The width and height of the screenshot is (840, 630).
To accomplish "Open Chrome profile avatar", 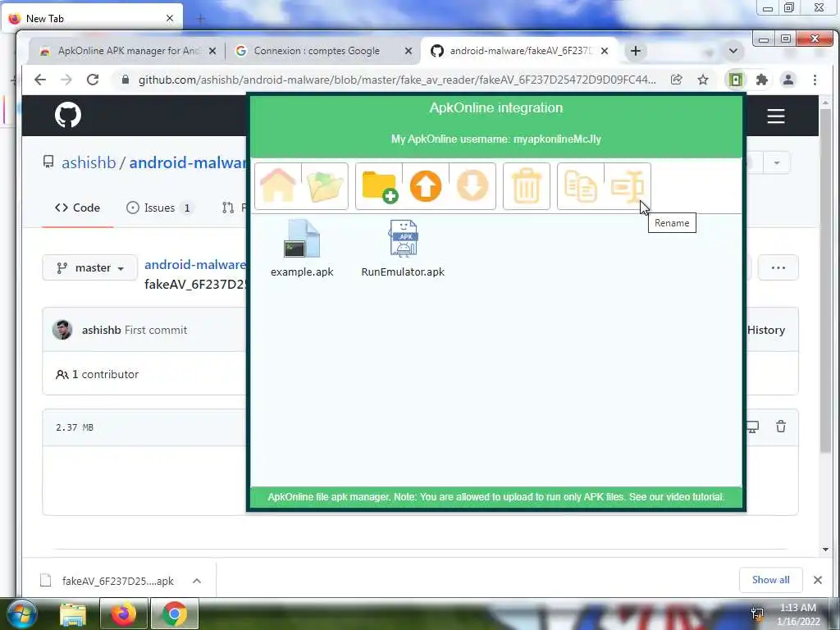I will [788, 80].
